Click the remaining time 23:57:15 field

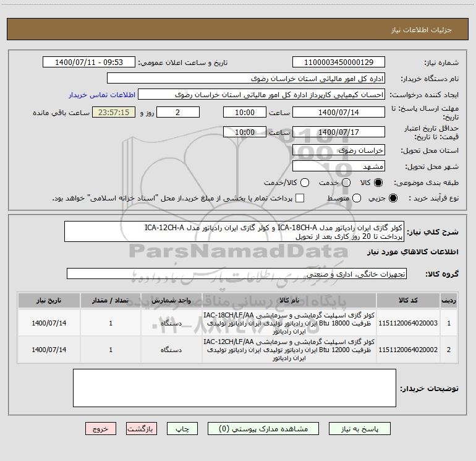(x=114, y=112)
